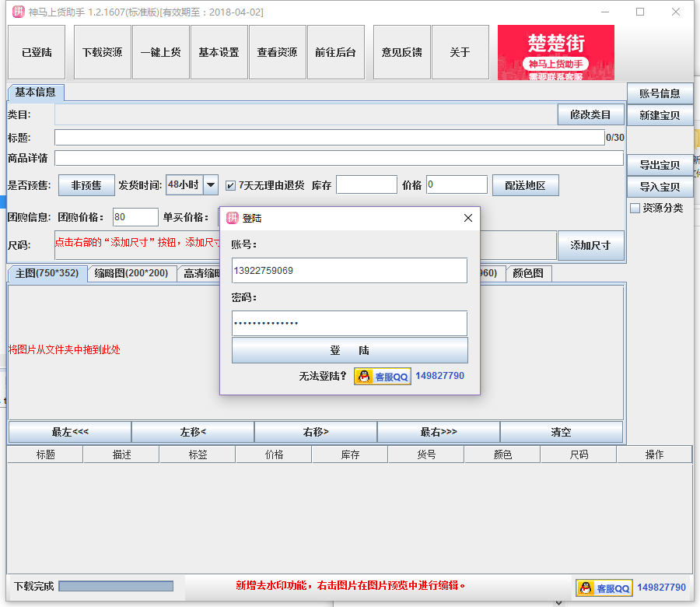Click 导出宝贝 button

click(x=660, y=165)
